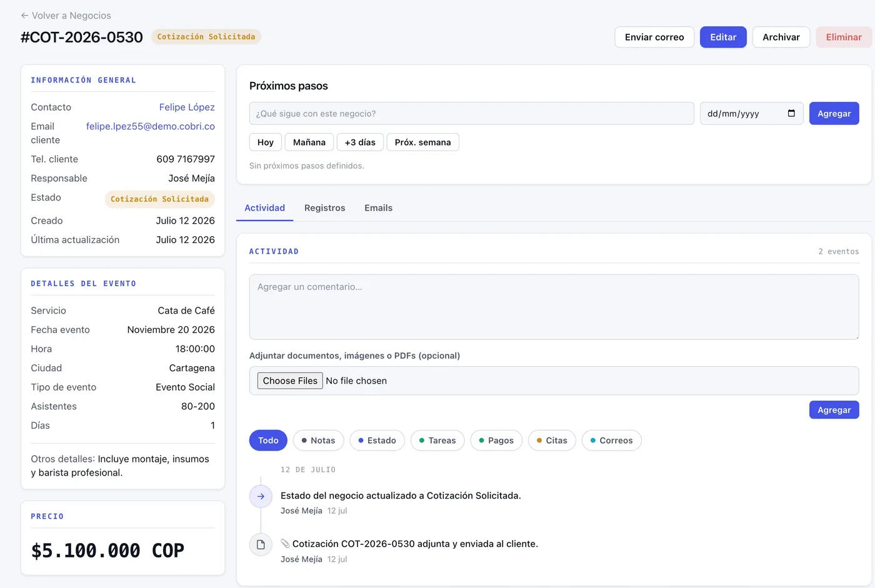Open the date picker calendar icon
The image size is (875, 588).
[x=791, y=114]
